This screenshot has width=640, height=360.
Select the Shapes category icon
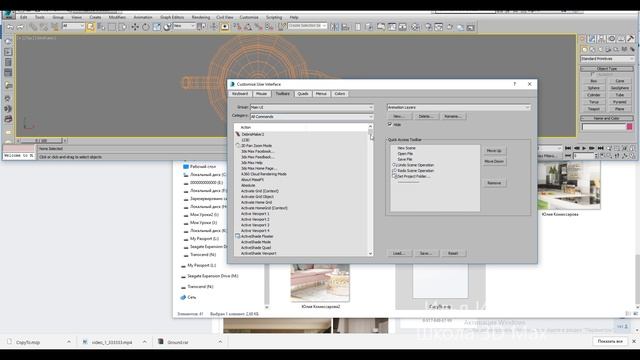(593, 49)
